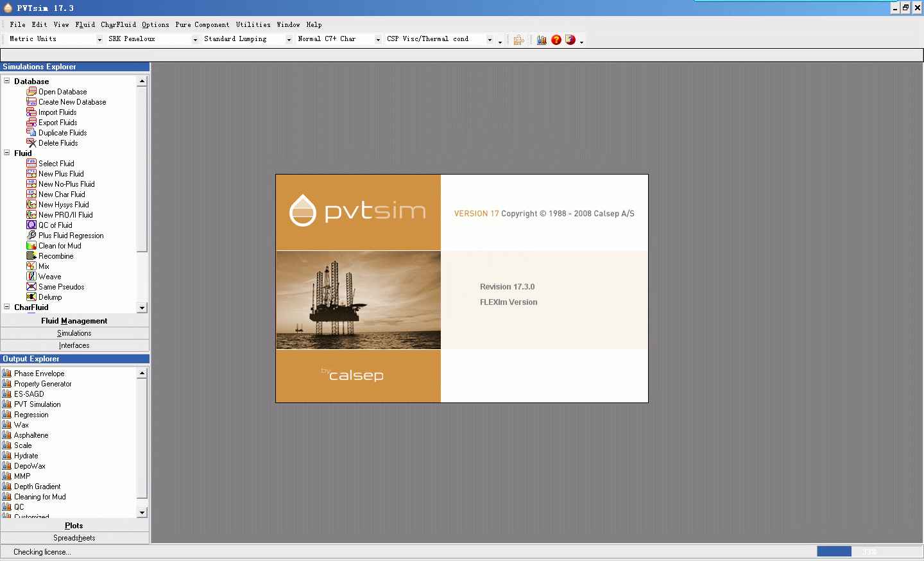Open the Help menu
Viewport: 924px width, 561px height.
[314, 25]
